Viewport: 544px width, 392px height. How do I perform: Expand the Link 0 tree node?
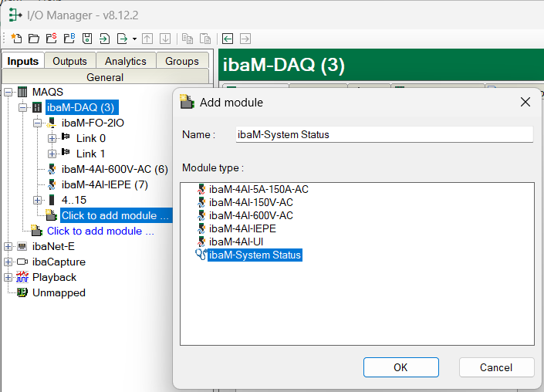pyautogui.click(x=52, y=138)
